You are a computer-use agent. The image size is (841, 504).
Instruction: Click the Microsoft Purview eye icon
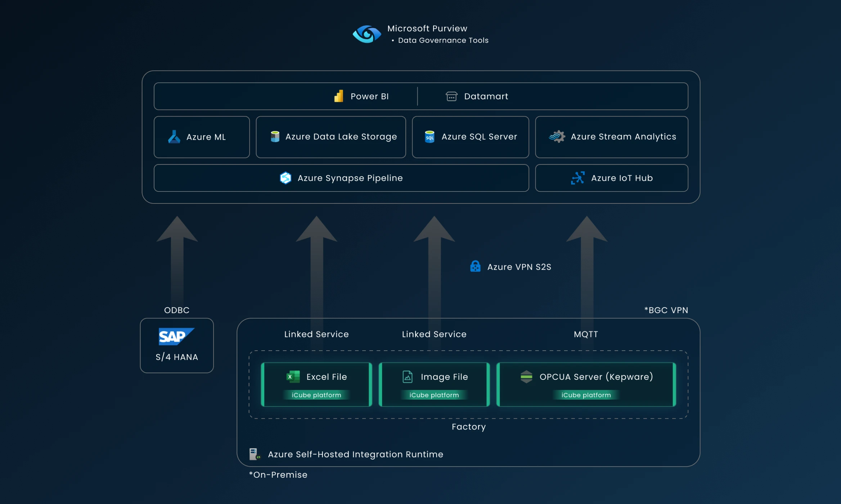[366, 34]
